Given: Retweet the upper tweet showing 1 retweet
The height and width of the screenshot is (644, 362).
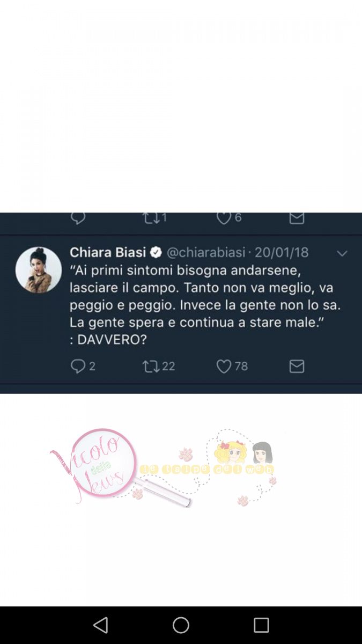Looking at the screenshot, I should 151,218.
